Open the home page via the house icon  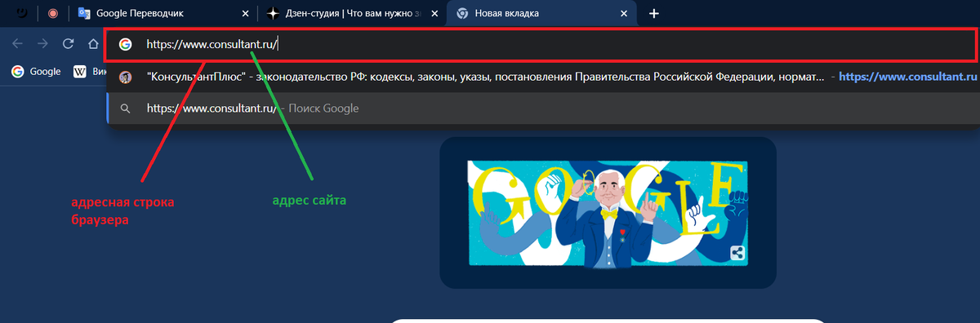tap(93, 44)
